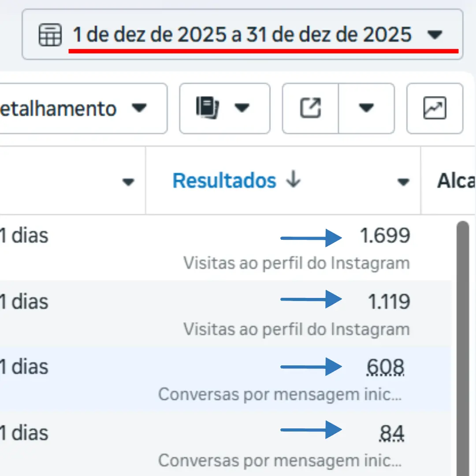Click the underlined 608 results value
Viewport: 476px width, 476px height.
click(385, 367)
